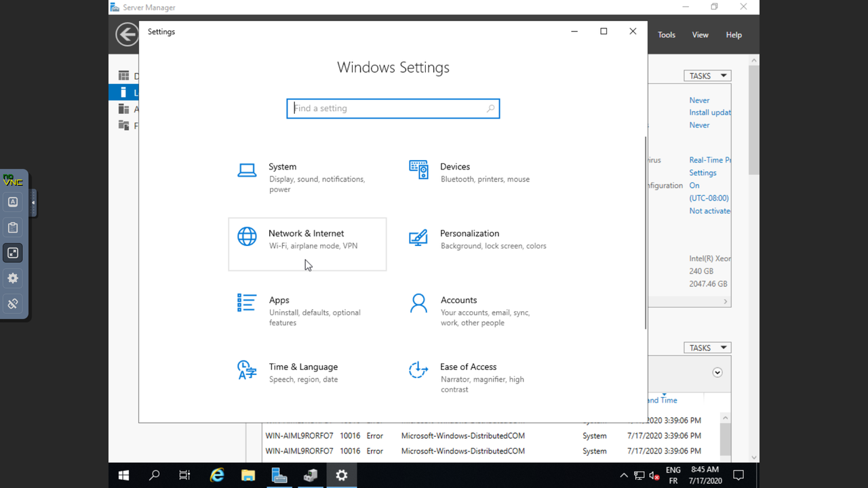Screen dimensions: 868x488
Task: Click ENG FR language indicator
Action: point(673,476)
